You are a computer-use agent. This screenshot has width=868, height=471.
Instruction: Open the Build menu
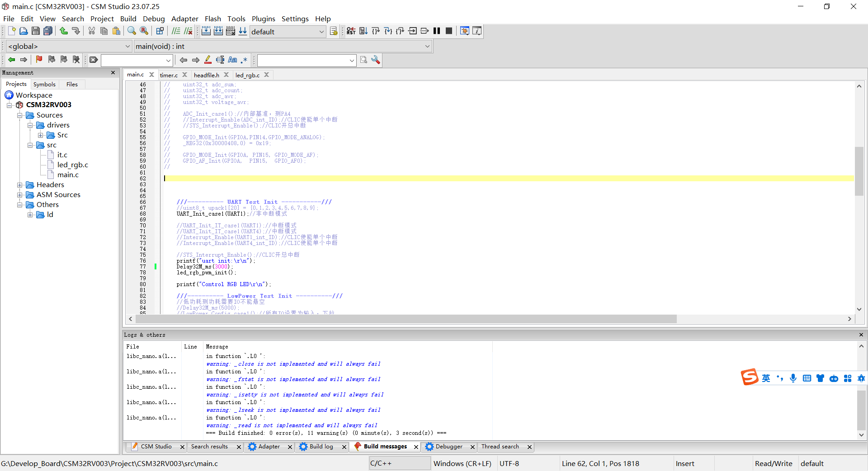click(x=128, y=19)
